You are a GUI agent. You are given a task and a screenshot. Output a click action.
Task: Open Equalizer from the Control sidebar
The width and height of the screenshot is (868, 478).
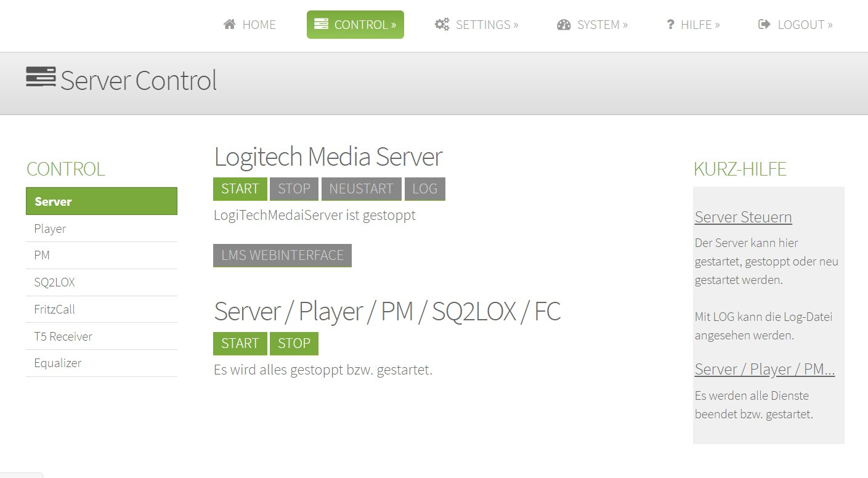pos(58,363)
